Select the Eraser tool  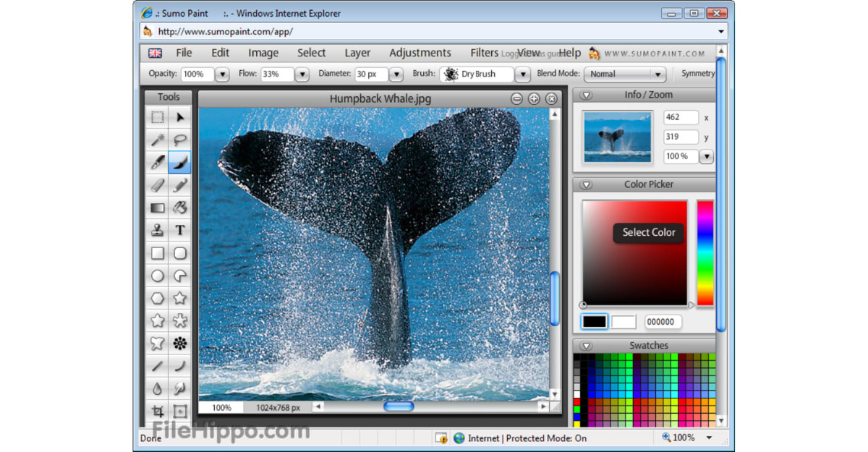[x=157, y=185]
